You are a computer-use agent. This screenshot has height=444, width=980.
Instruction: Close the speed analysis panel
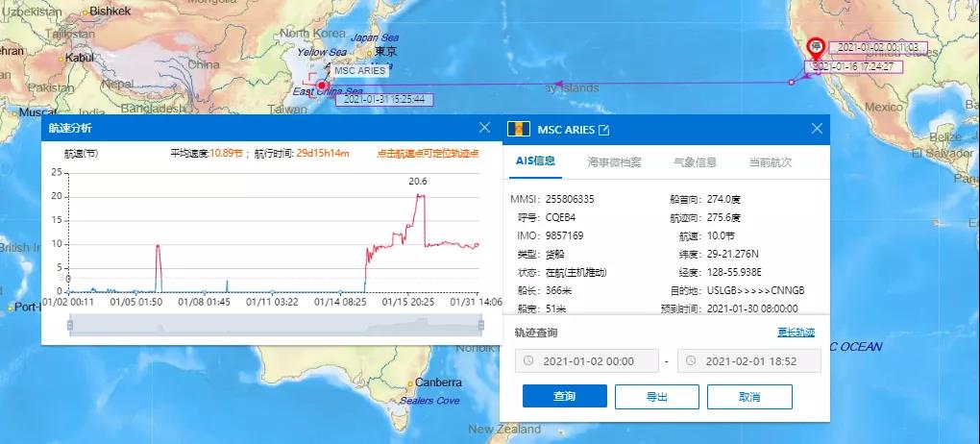pyautogui.click(x=484, y=128)
